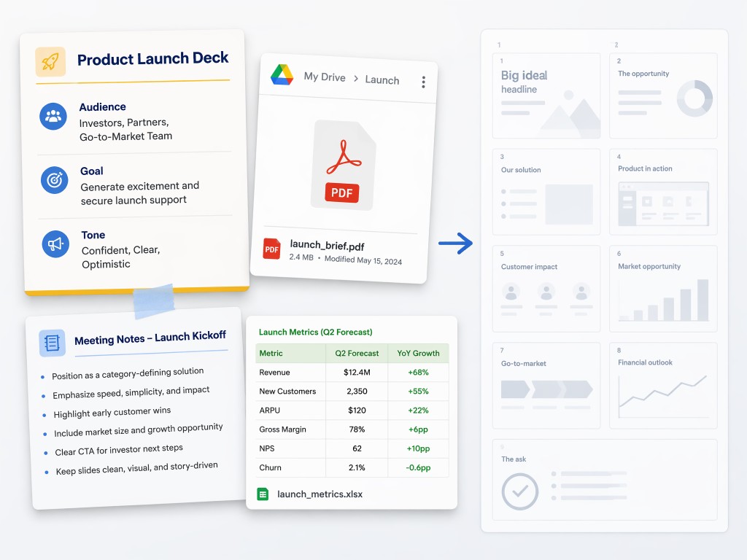Image resolution: width=747 pixels, height=560 pixels.
Task: Select the Churn -0.6pp cell
Action: tap(418, 467)
